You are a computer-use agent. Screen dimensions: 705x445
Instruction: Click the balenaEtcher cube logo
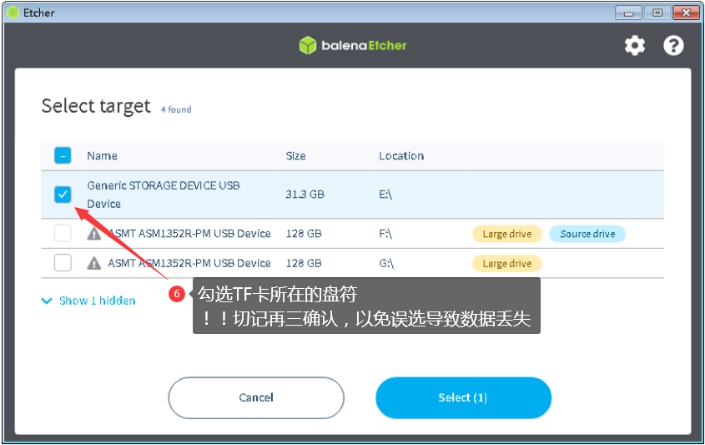(308, 45)
